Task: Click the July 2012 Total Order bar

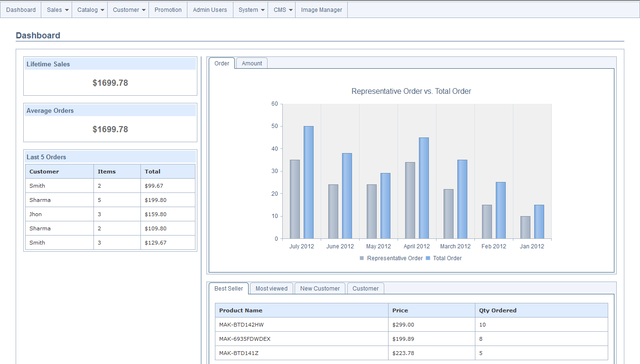Action: point(308,182)
